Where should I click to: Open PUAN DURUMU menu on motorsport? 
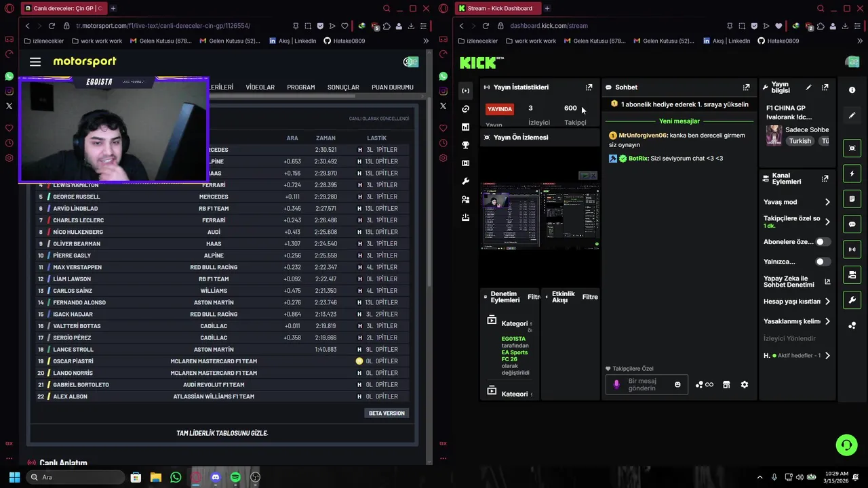tap(393, 87)
